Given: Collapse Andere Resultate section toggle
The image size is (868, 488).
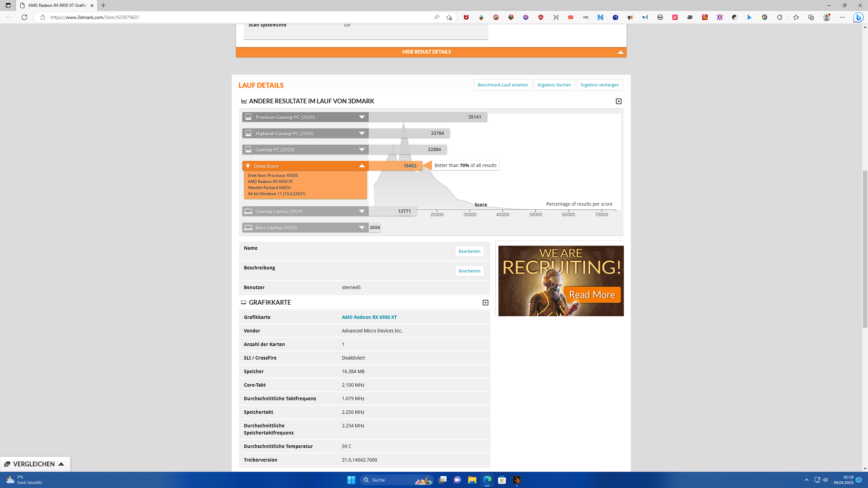Looking at the screenshot, I should (618, 101).
